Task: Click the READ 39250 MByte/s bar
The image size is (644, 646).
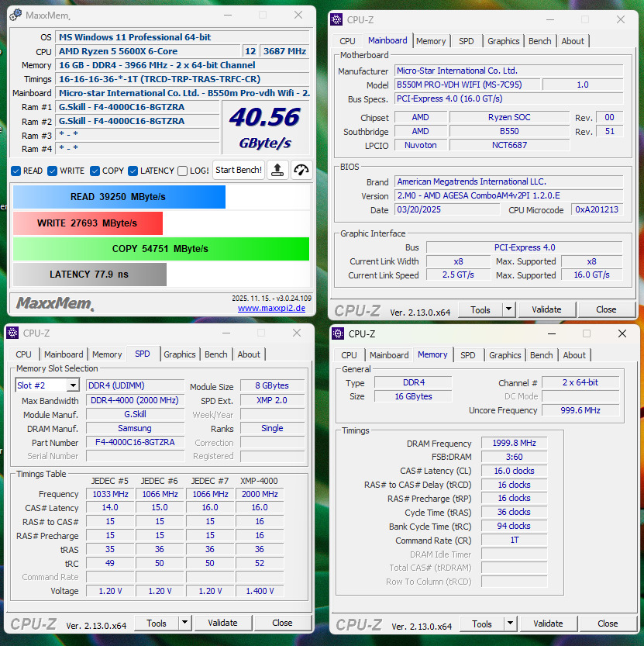Action: pos(119,197)
